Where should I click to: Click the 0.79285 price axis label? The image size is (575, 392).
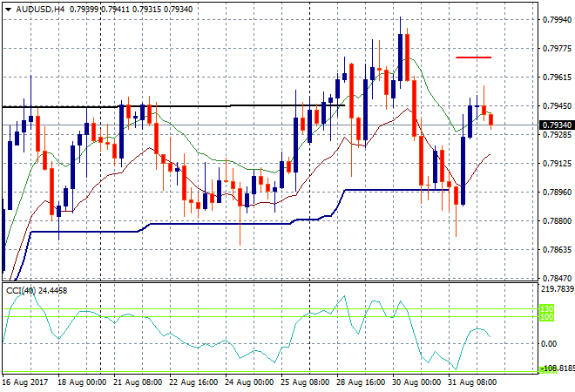click(x=557, y=134)
